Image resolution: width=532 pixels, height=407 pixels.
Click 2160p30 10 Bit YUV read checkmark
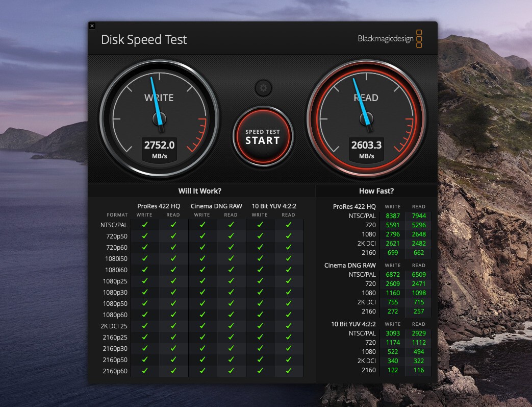tap(289, 348)
